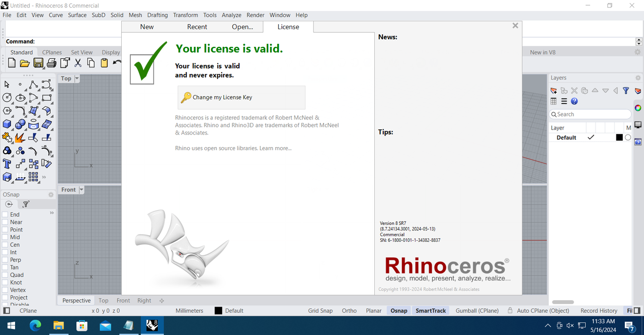Screen dimensions: 644x335
Task: Click the Join puzzle piece icon
Action: tap(7, 137)
